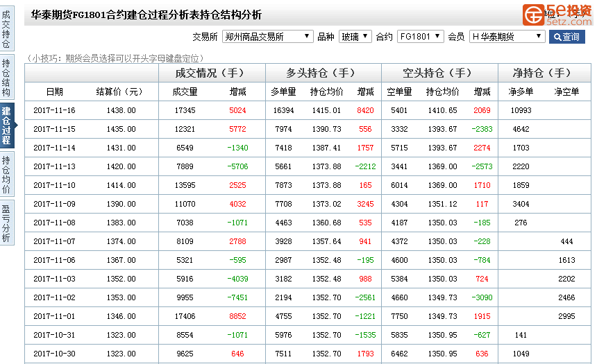The width and height of the screenshot is (597, 364).
Task: Open the 盈亏分析 side tab
Action: pos(6,223)
